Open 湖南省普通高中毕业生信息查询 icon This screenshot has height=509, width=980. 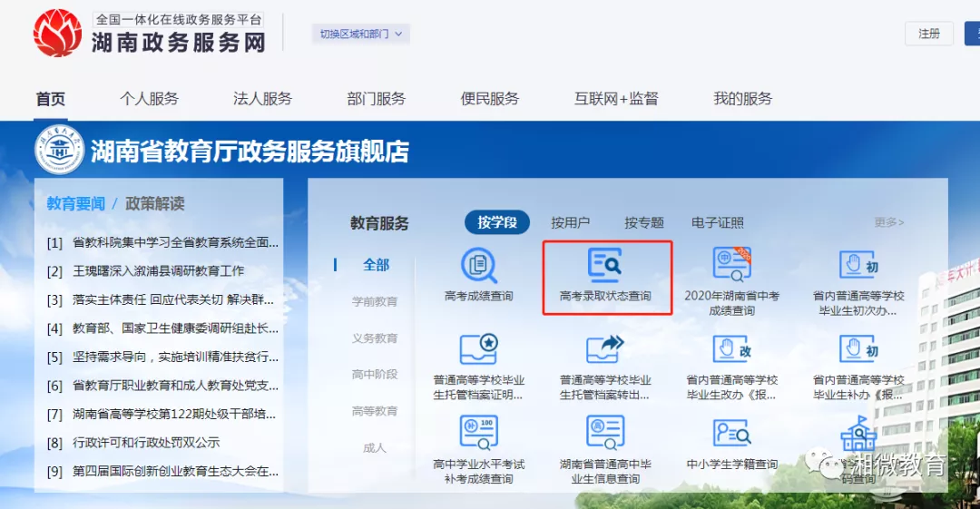pos(605,433)
